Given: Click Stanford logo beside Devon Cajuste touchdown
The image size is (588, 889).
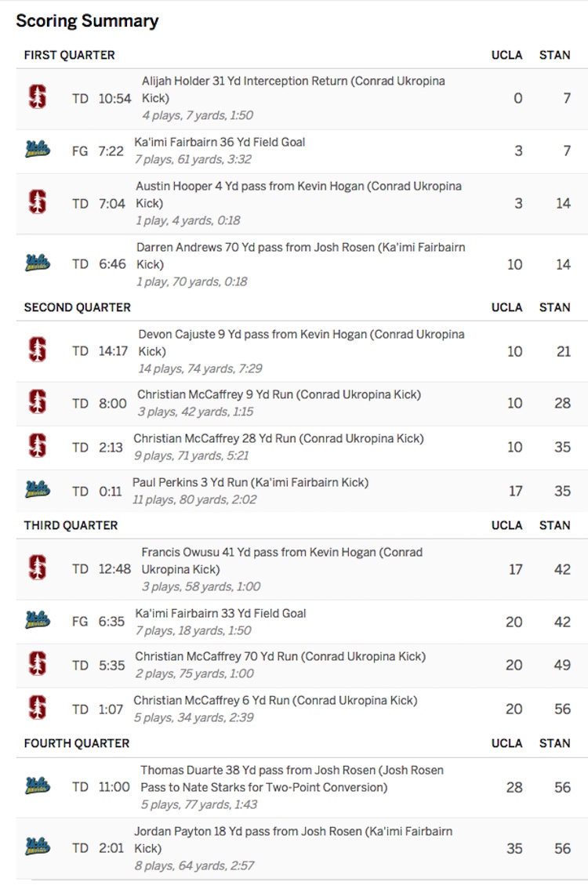Looking at the screenshot, I should pos(38,350).
